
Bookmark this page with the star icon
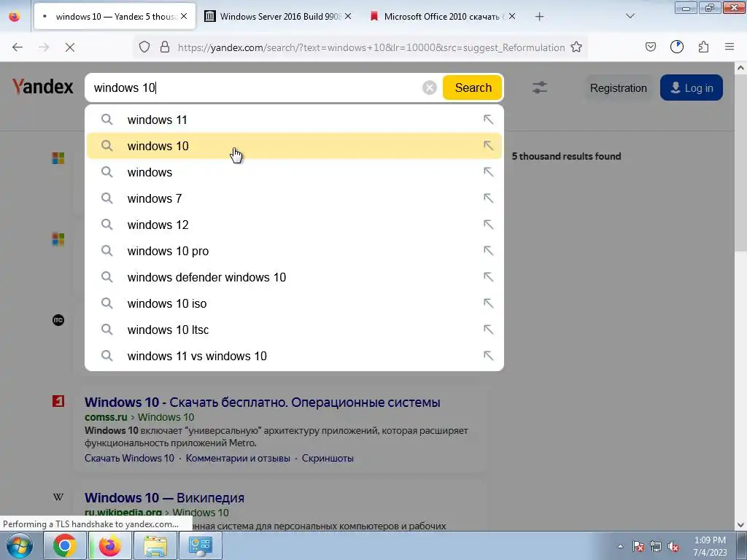576,47
